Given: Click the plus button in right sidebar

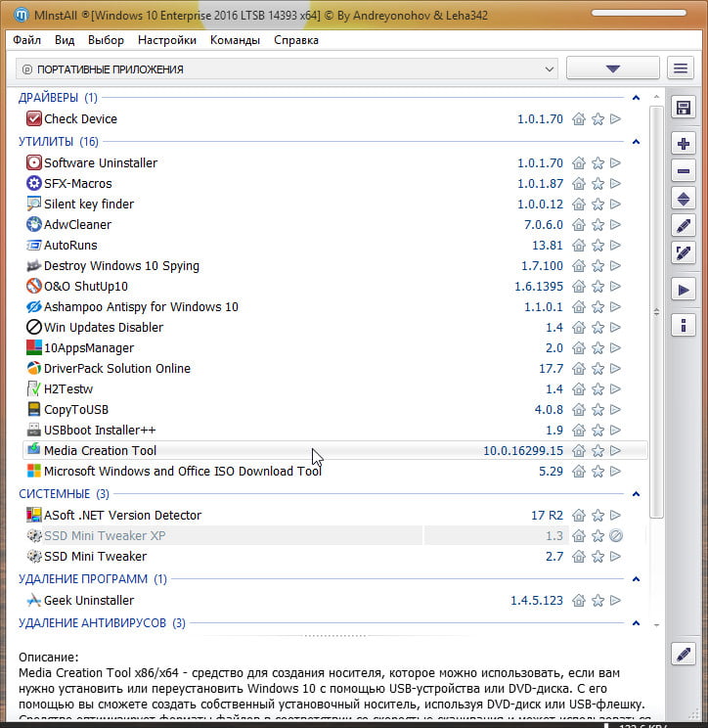Looking at the screenshot, I should point(684,144).
